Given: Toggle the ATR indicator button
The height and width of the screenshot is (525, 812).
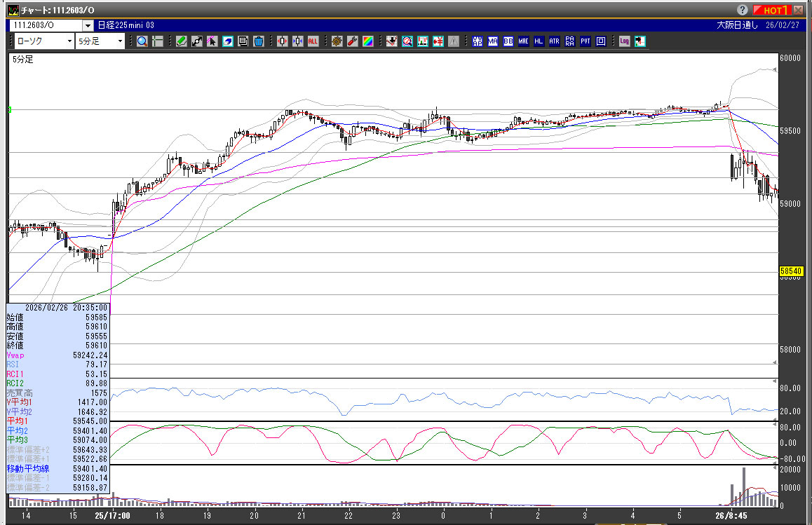Looking at the screenshot, I should click(x=554, y=41).
